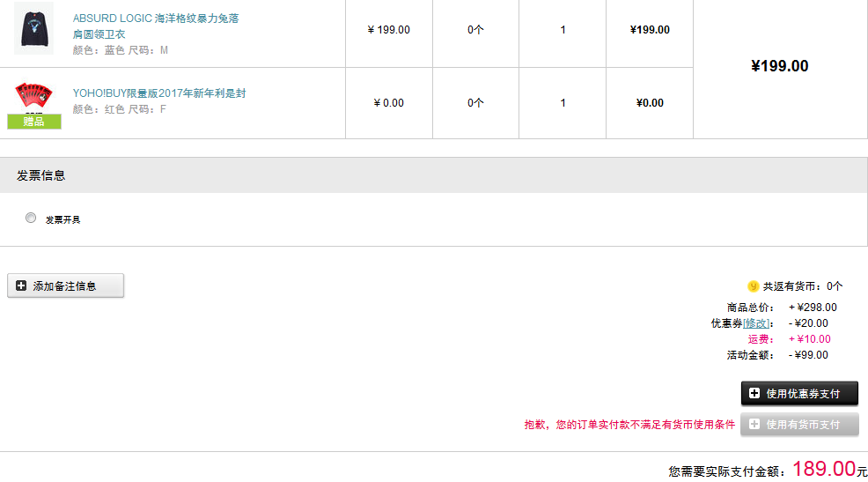
Task: Select the 发票开具 radio button
Action: (32, 218)
